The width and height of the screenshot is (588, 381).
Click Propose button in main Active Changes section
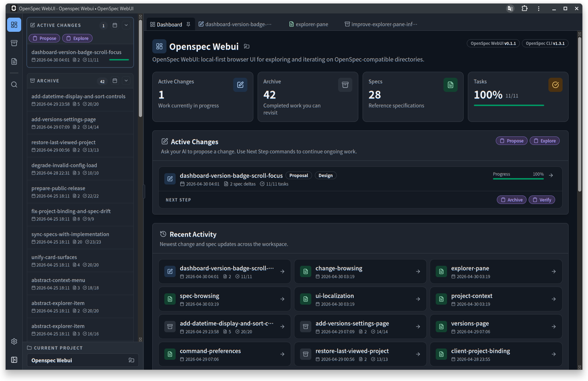tap(512, 141)
